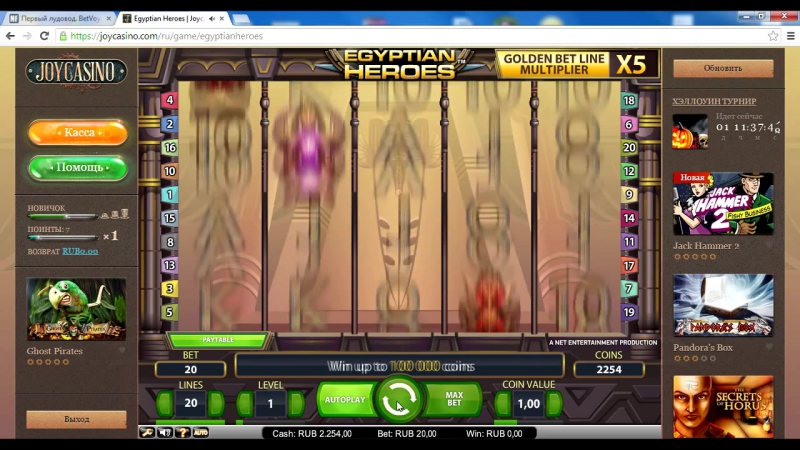
Task: Select bet line 6 marker
Action: pyautogui.click(x=629, y=124)
